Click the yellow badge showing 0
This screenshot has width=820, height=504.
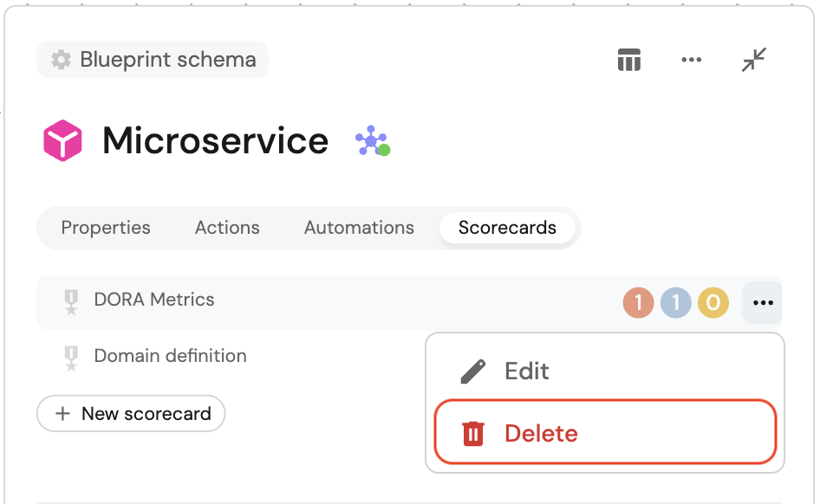(x=713, y=303)
